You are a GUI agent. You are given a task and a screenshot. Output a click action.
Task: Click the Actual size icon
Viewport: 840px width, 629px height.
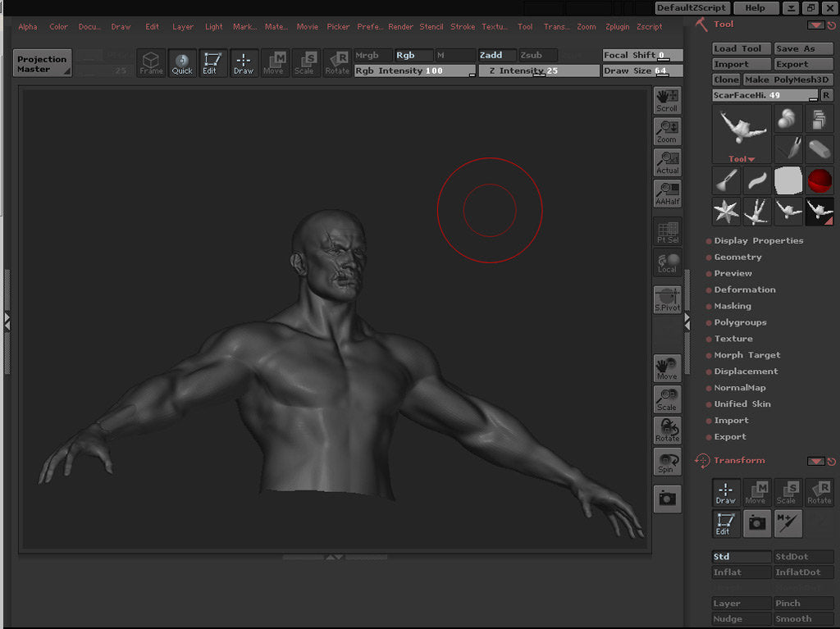coord(667,163)
